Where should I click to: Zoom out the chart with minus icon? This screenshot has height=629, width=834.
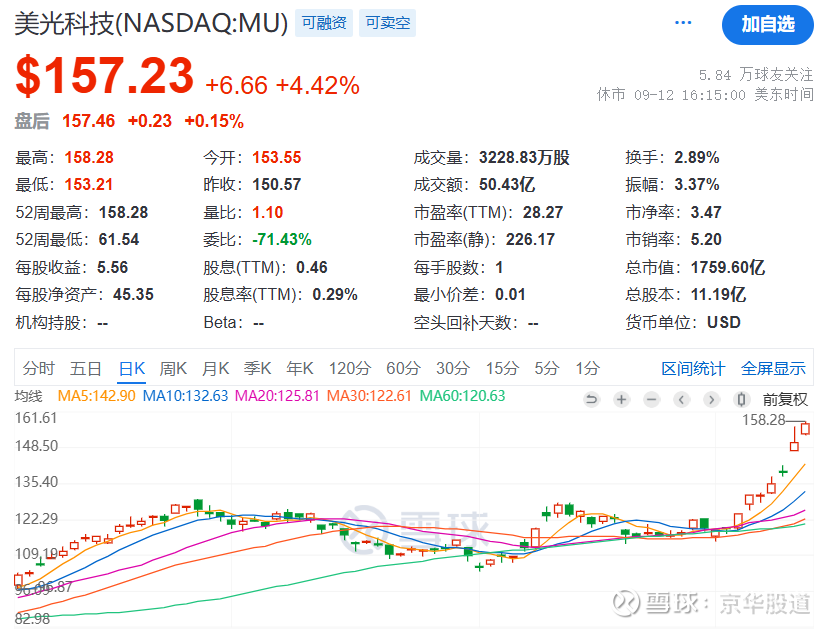coord(652,399)
